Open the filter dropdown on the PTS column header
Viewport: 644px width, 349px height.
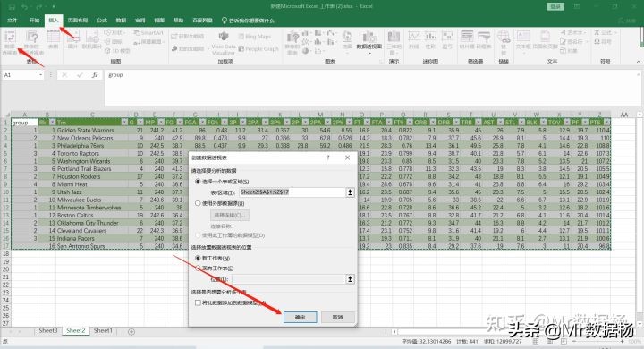(607, 122)
